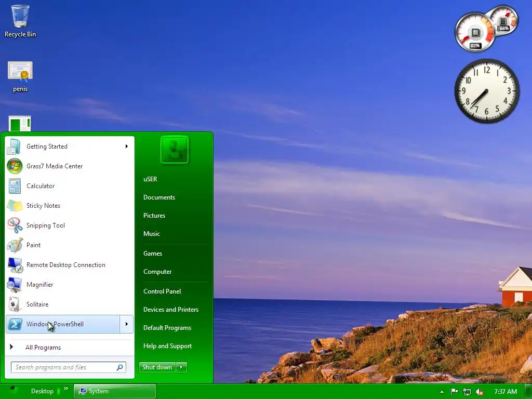Image resolution: width=532 pixels, height=399 pixels.
Task: Select Sticky Notes text label
Action: point(44,206)
